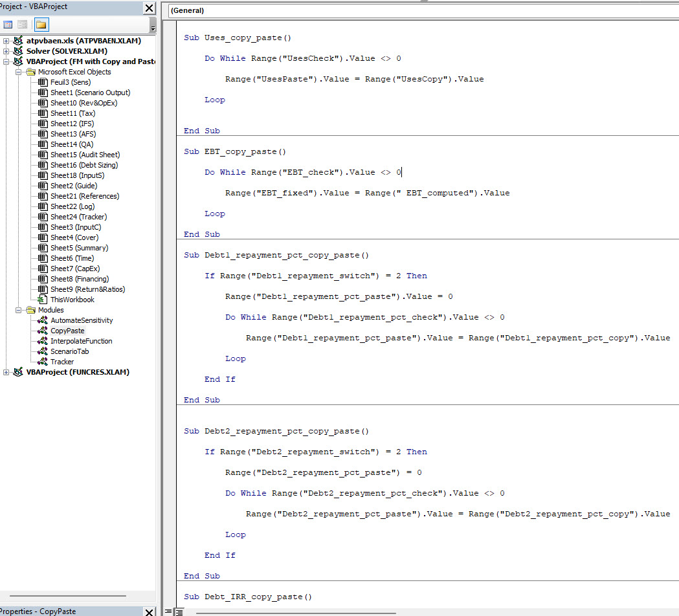The image size is (679, 616).
Task: Select the Sheet1 (Scenario Output) icon
Action: (43, 93)
